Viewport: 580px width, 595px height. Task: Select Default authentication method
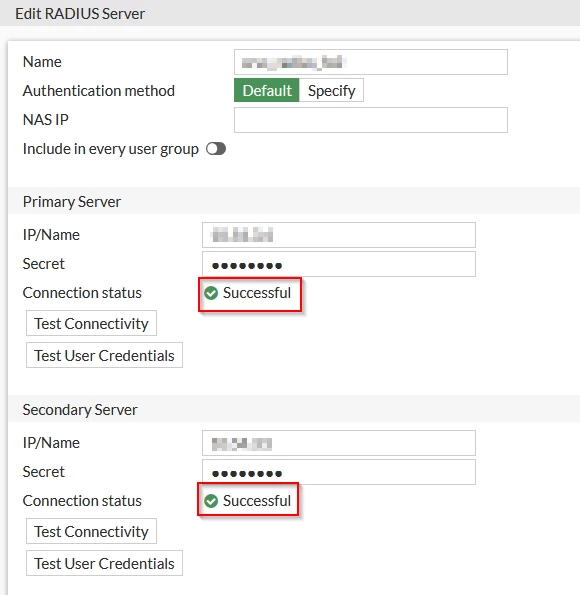click(267, 90)
